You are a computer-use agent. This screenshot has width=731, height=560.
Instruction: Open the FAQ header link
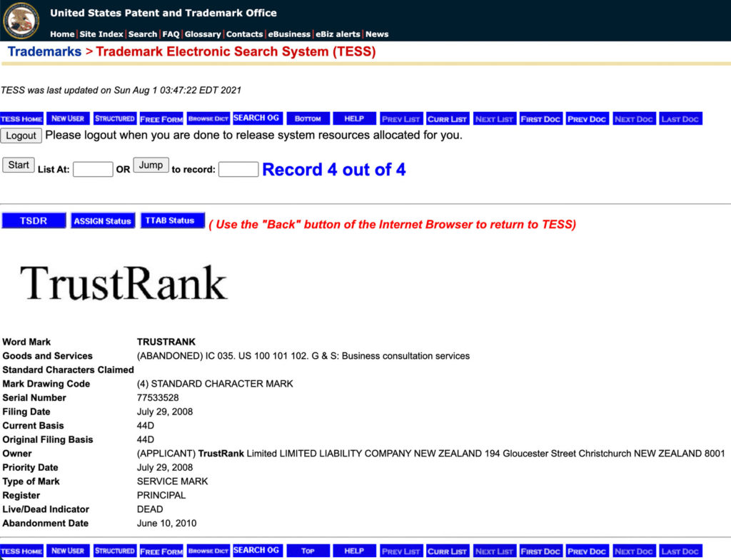[x=171, y=34]
